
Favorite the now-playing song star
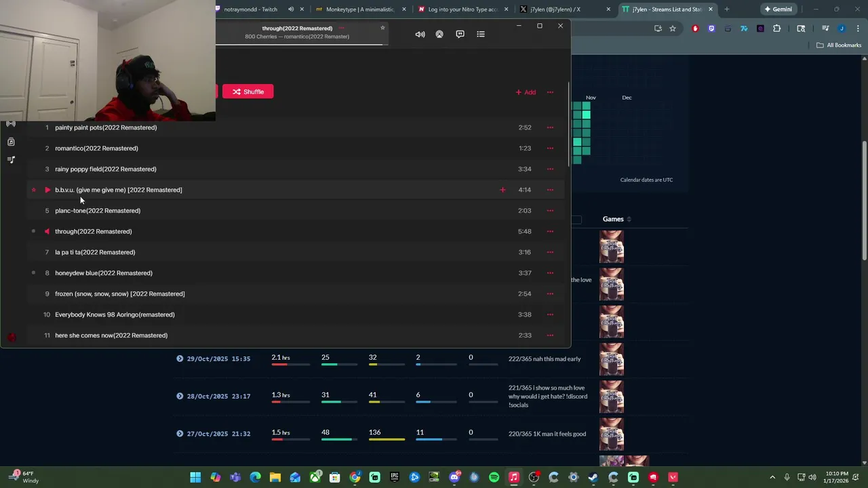point(382,28)
